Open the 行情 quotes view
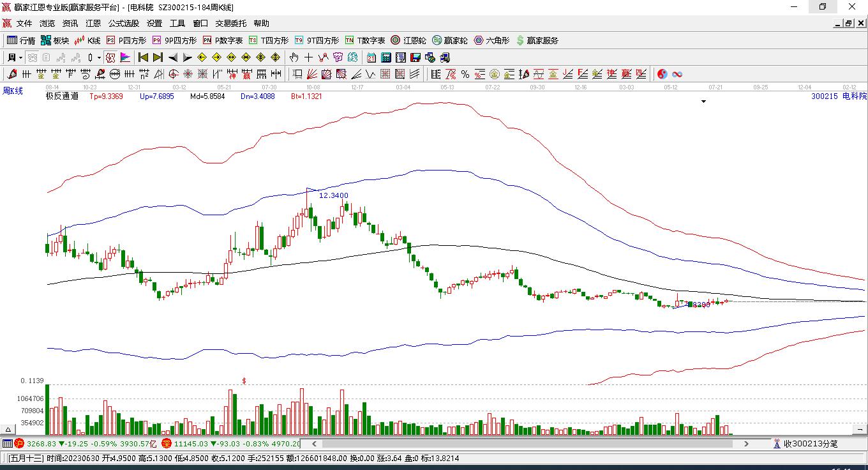868x470 pixels. click(x=21, y=40)
